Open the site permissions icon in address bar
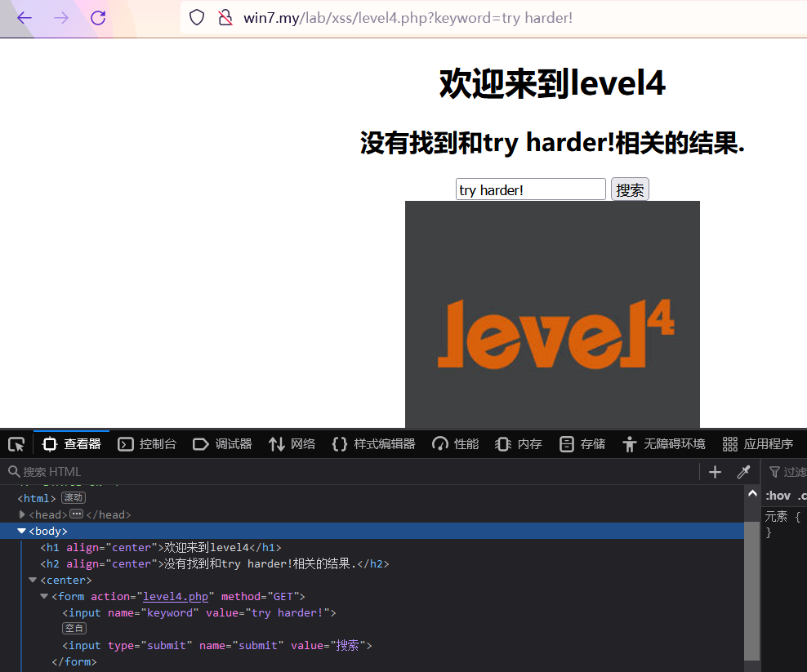807x672 pixels. 225,17
